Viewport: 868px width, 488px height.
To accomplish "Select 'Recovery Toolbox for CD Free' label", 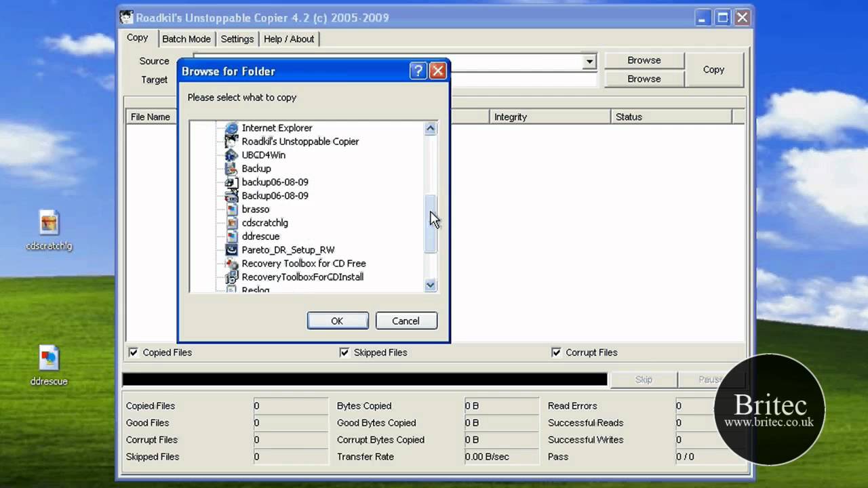I will point(304,263).
